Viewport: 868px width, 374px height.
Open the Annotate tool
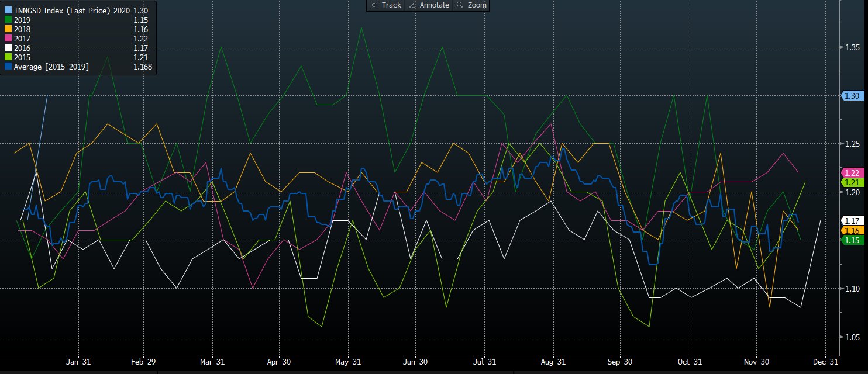click(x=428, y=5)
